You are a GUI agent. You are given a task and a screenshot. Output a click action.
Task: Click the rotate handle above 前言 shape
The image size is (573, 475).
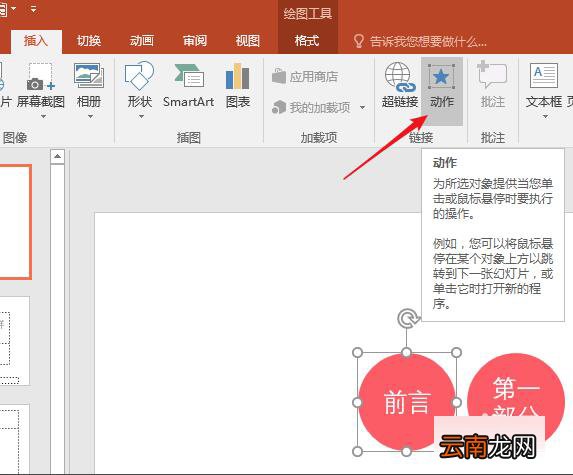pyautogui.click(x=407, y=319)
